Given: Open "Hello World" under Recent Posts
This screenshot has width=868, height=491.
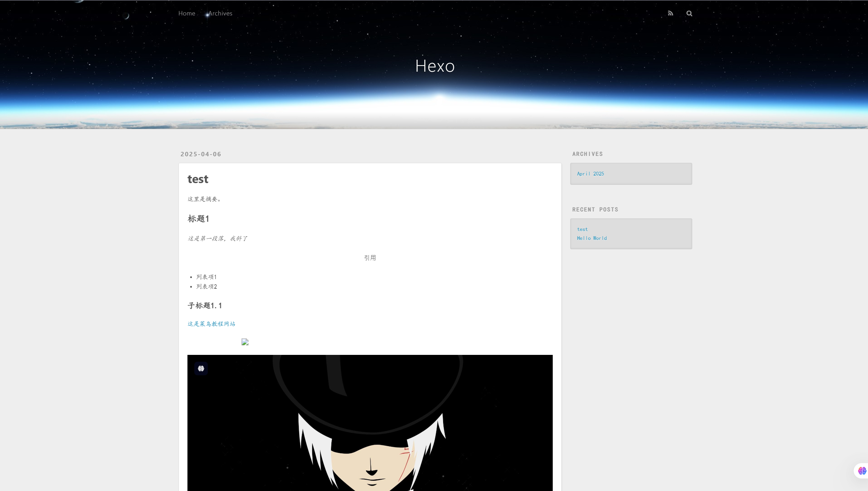Looking at the screenshot, I should coord(592,238).
